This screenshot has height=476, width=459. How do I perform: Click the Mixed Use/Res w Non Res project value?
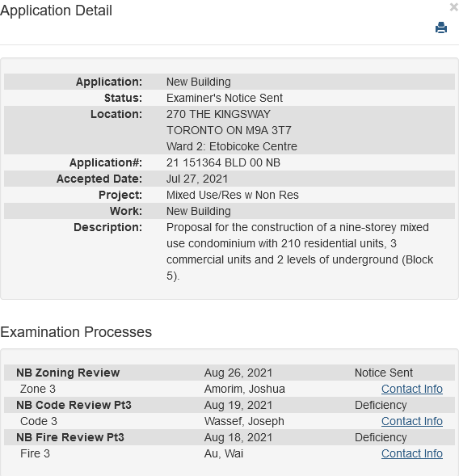(x=232, y=195)
